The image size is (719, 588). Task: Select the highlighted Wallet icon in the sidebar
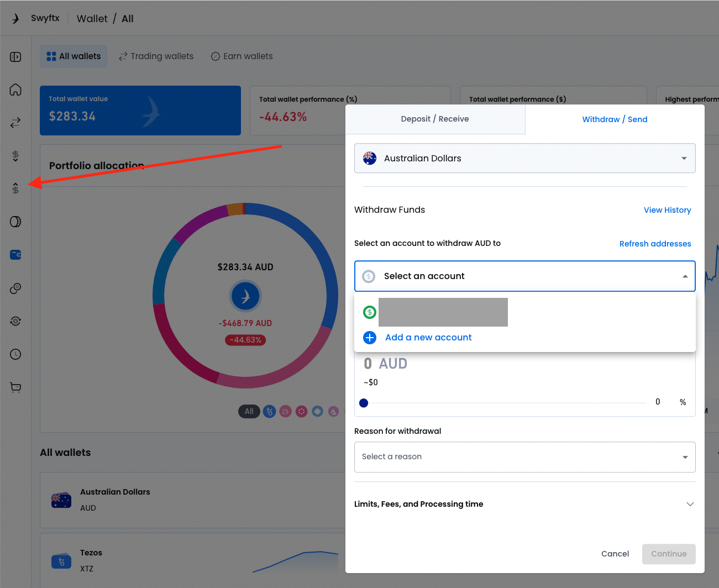pyautogui.click(x=15, y=255)
